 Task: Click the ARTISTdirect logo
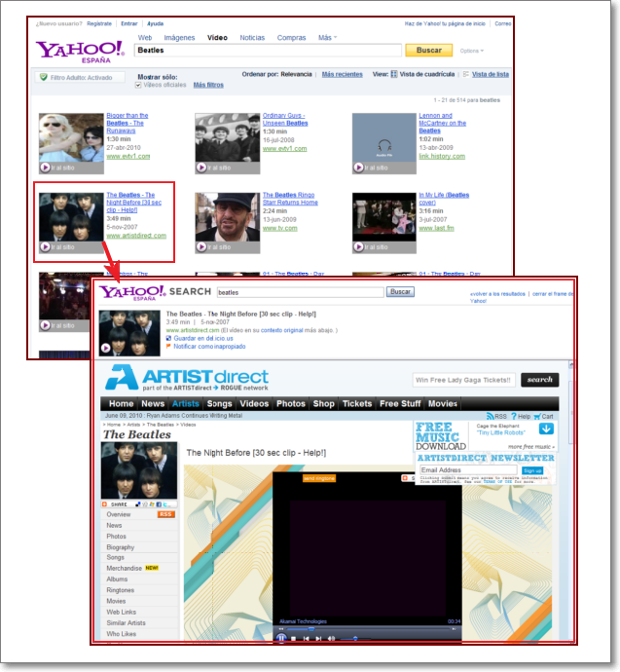click(187, 378)
